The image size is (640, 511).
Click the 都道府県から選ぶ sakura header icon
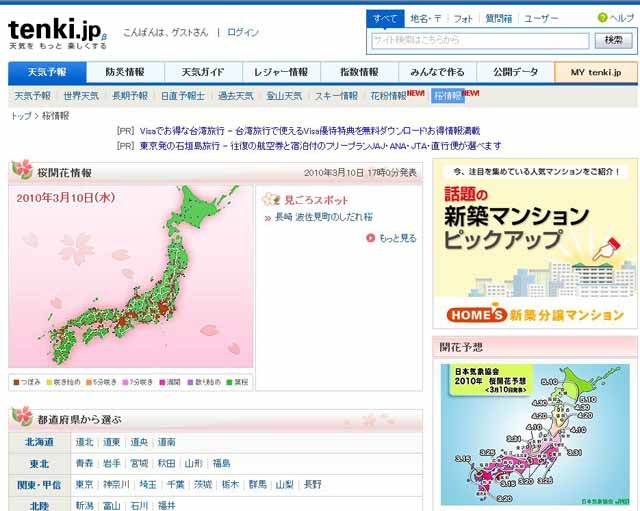click(x=22, y=418)
